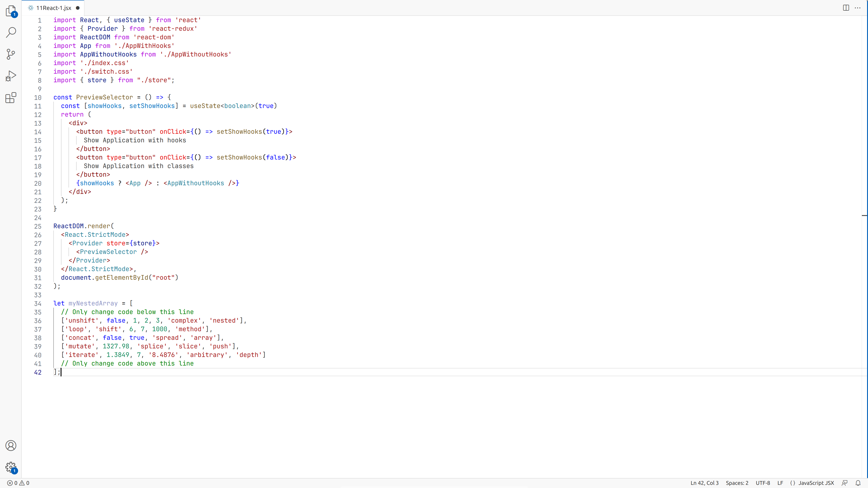Open the LF line-ending picker
This screenshot has height=488, width=868.
tap(781, 483)
